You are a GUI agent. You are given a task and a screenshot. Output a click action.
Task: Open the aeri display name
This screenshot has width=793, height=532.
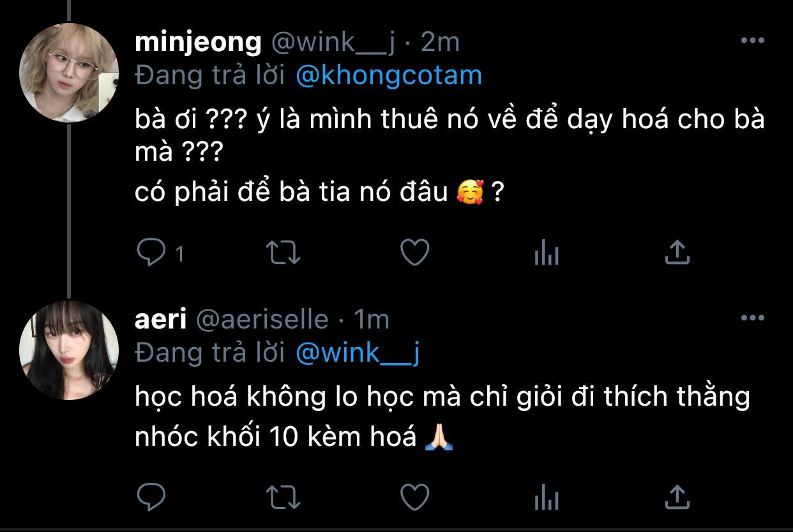click(160, 319)
